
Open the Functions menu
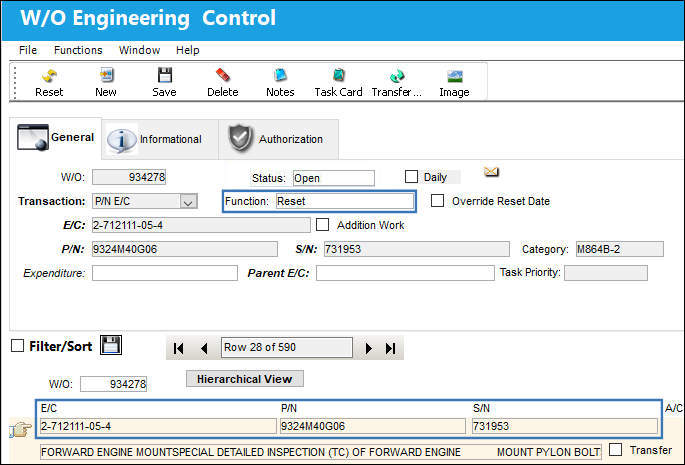(x=78, y=50)
